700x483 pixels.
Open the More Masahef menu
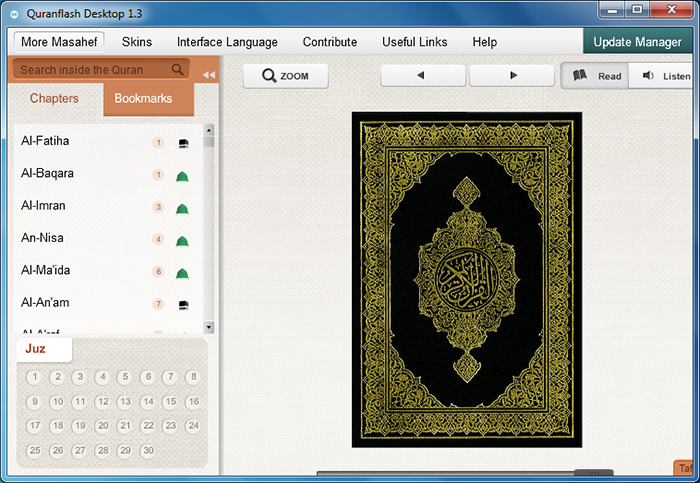59,42
